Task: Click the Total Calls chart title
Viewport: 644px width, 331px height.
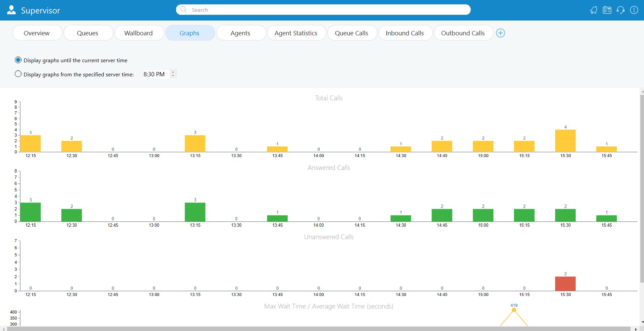Action: [x=329, y=98]
